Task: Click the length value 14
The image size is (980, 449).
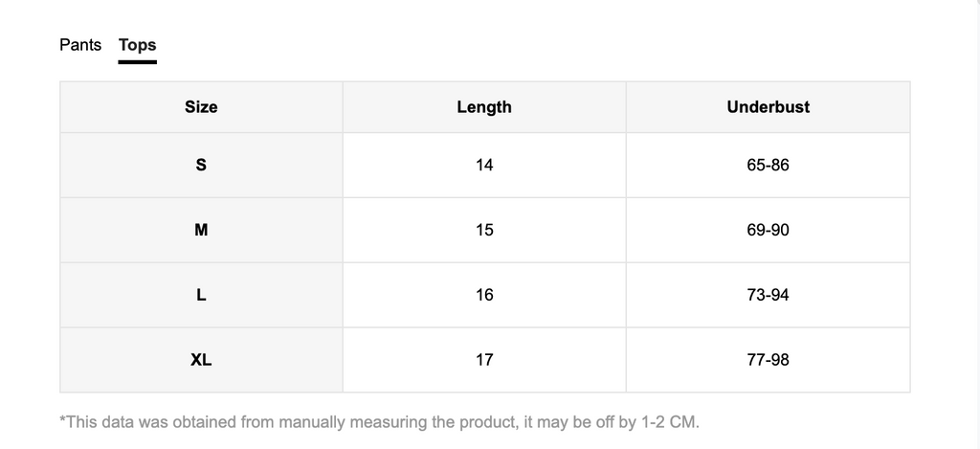Action: click(x=484, y=165)
